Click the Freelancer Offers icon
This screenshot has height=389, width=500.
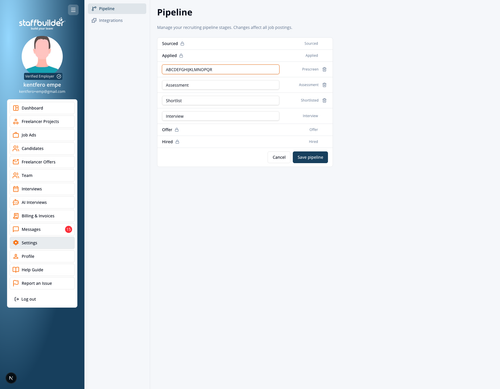16,162
